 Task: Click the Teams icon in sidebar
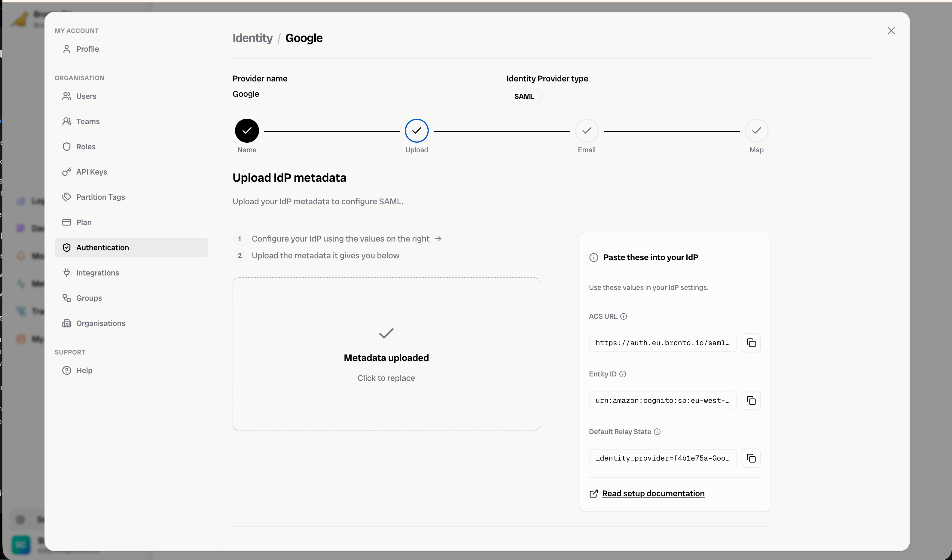[x=66, y=122]
